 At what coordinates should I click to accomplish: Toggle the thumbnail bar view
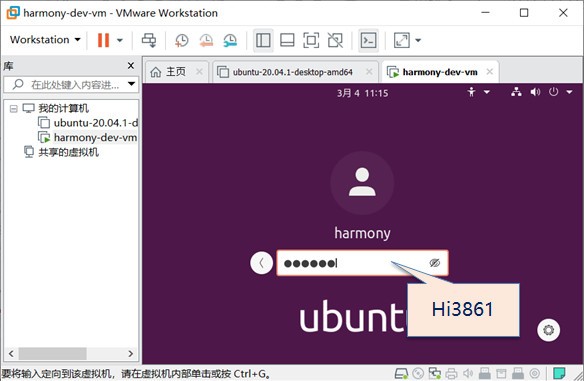pos(287,40)
